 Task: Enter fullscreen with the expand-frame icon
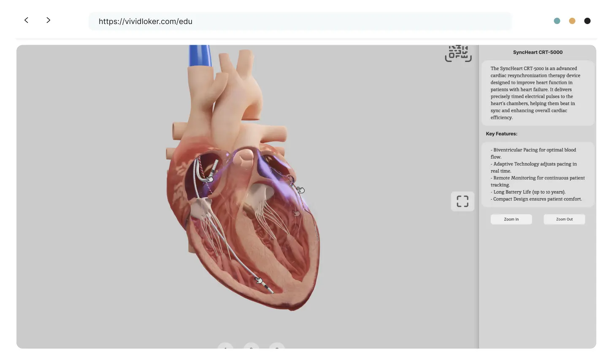click(463, 201)
